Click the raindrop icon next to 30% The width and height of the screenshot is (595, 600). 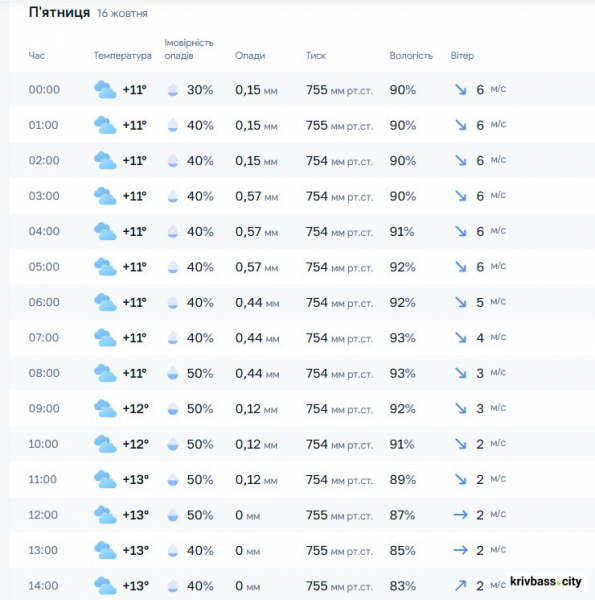click(x=173, y=90)
